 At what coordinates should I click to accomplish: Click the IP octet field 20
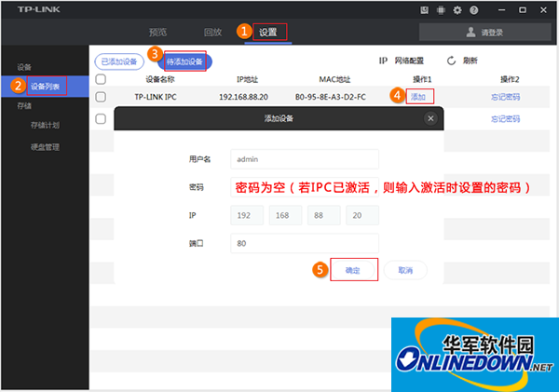click(x=362, y=215)
